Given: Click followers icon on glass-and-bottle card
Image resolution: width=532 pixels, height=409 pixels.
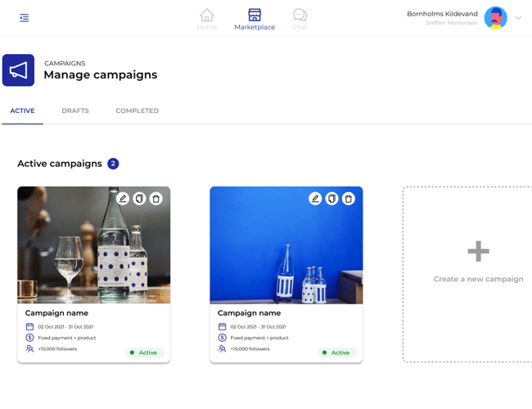Looking at the screenshot, I should point(29,348).
